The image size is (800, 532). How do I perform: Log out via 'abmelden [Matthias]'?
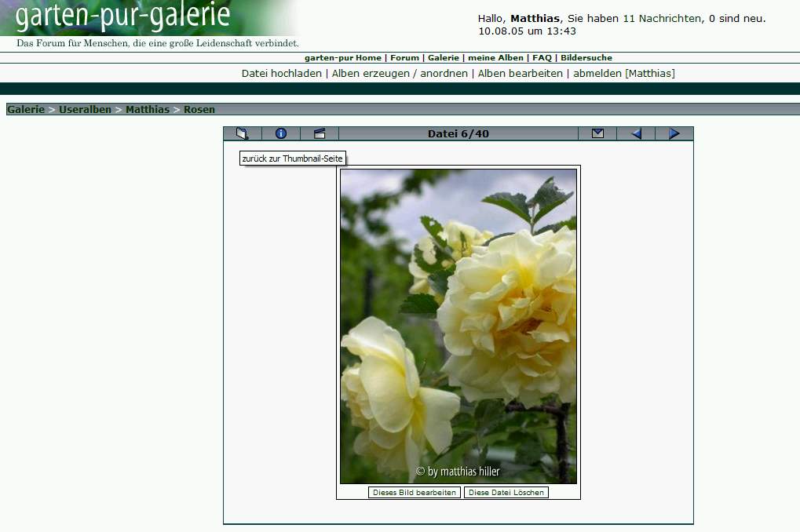point(623,74)
